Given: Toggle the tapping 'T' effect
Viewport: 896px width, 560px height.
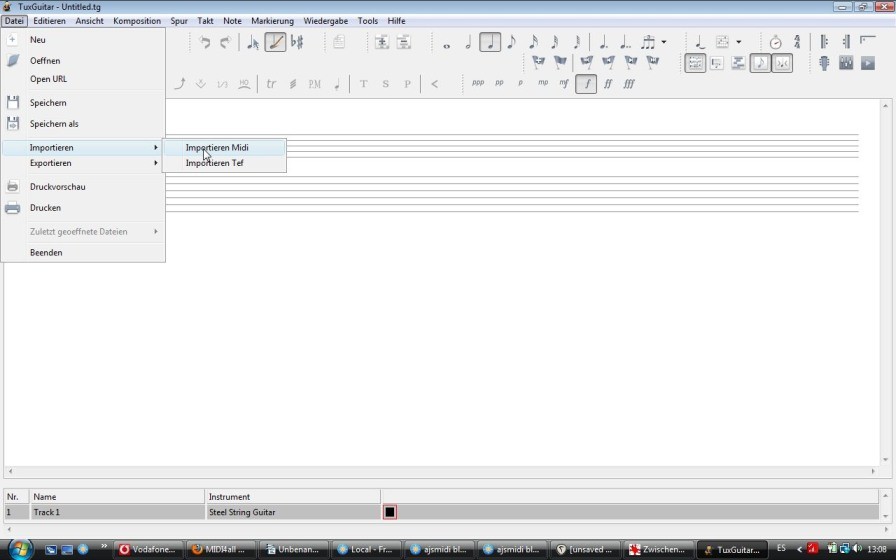Looking at the screenshot, I should click(x=363, y=83).
